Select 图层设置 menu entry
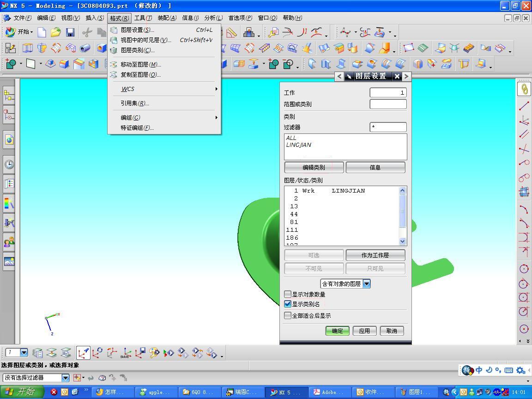Viewport: 532px width, 399px height. (x=164, y=30)
